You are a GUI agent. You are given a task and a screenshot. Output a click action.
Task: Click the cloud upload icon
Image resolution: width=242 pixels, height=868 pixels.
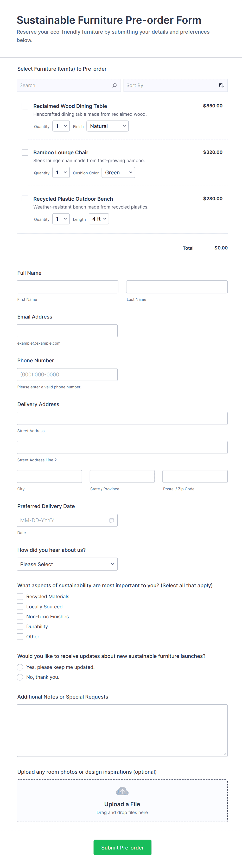122,791
